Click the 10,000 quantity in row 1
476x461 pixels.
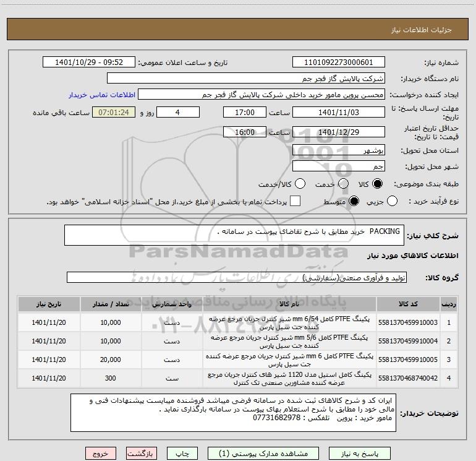(111, 323)
